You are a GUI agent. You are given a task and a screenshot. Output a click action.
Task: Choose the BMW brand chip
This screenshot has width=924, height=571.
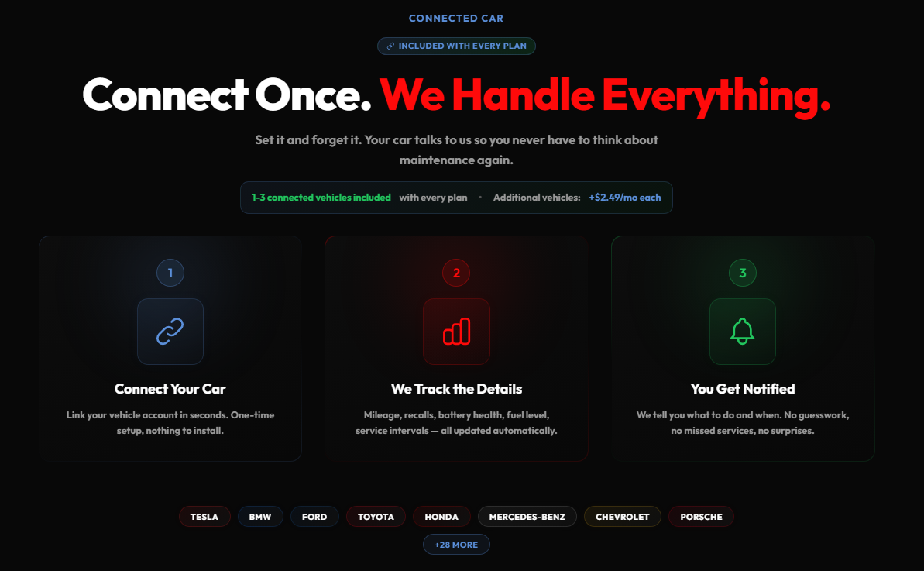(260, 517)
